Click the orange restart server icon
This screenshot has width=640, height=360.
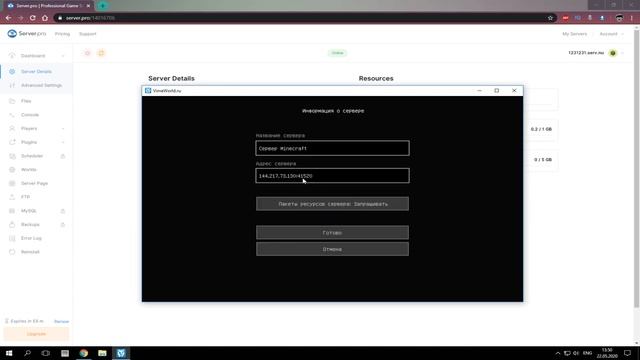(101, 53)
